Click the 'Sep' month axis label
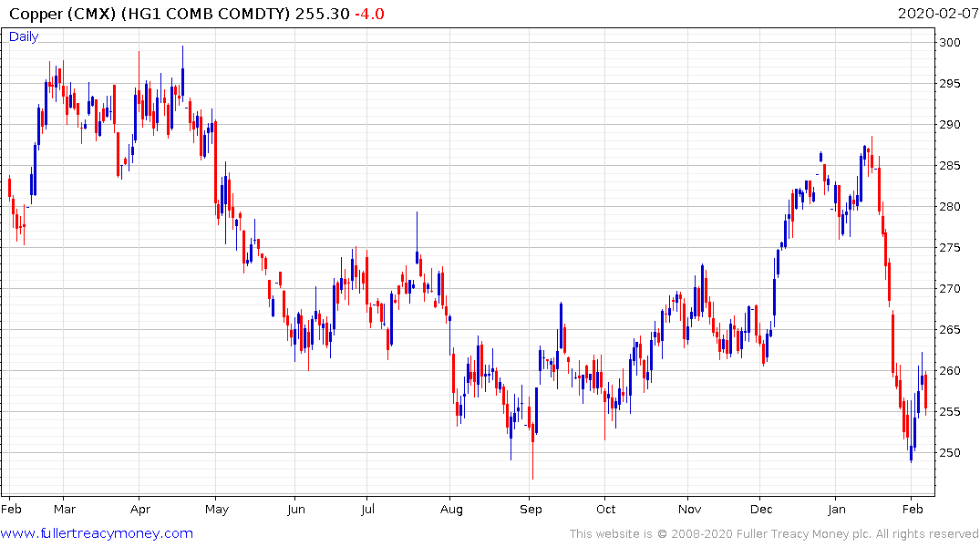The width and height of the screenshot is (980, 547). (531, 509)
